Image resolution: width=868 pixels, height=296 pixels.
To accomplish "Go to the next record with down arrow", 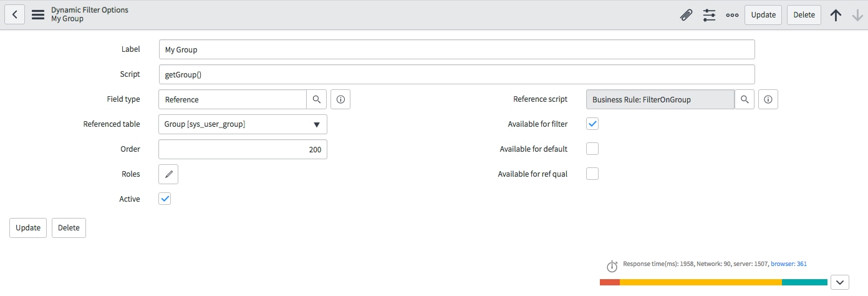I will pos(857,15).
